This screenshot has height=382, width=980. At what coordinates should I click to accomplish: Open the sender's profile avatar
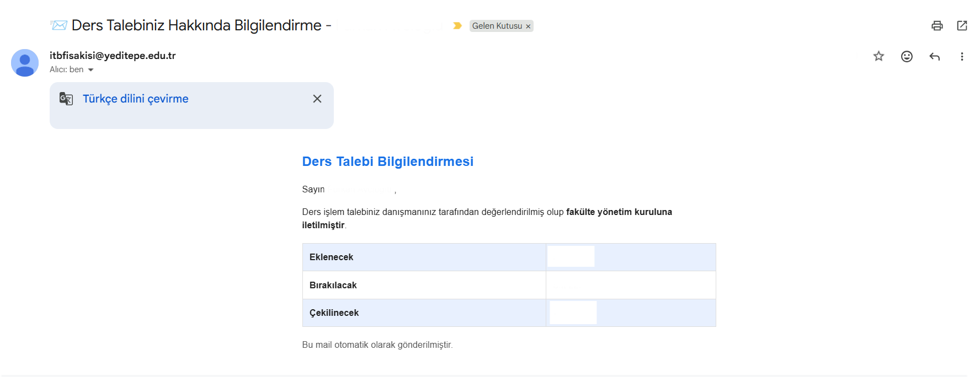(25, 62)
